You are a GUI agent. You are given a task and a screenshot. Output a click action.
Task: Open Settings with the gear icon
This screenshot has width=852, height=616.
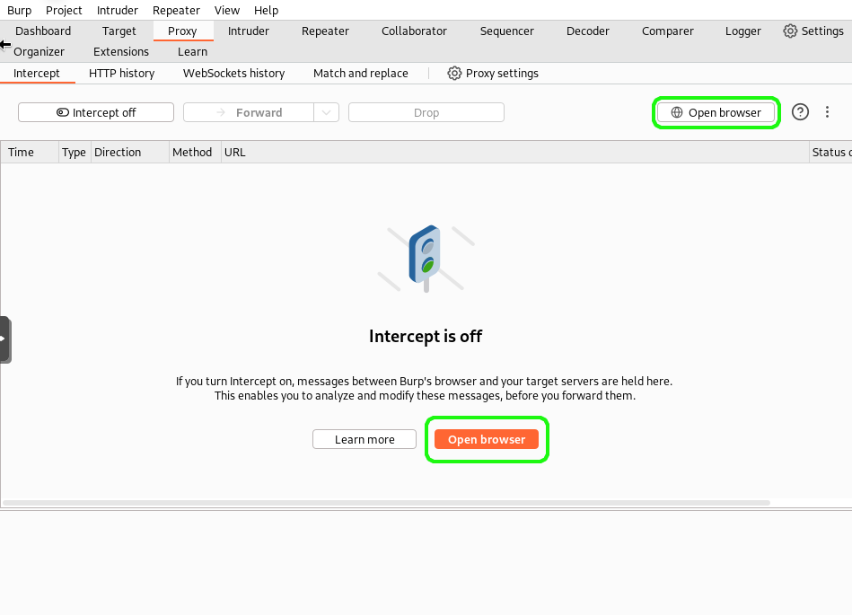(790, 31)
